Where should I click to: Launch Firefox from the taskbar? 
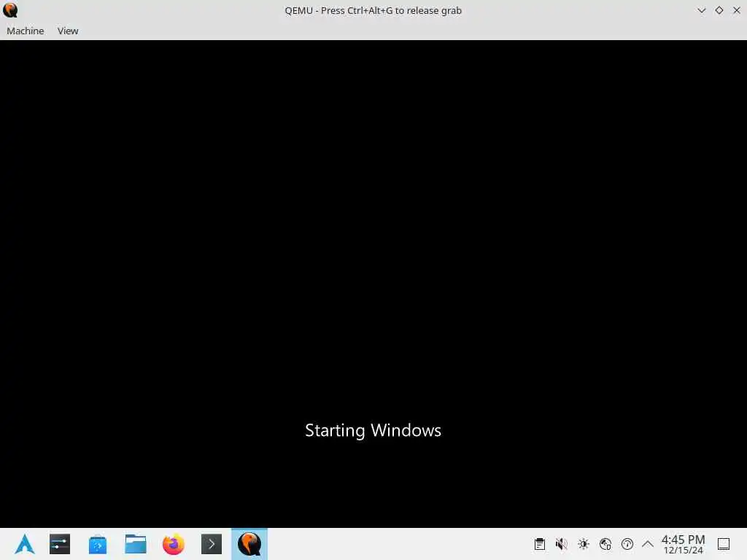pos(174,544)
